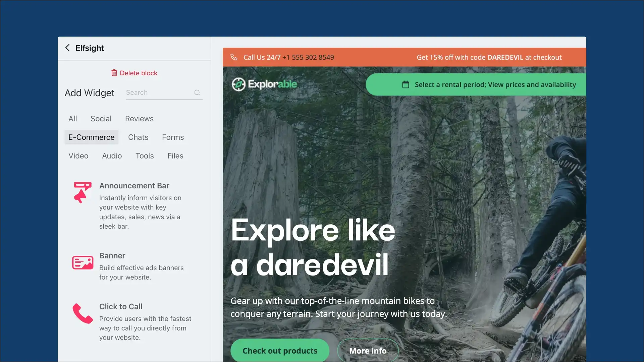Open the Video widgets tab
Viewport: 644px width, 362px height.
(78, 156)
